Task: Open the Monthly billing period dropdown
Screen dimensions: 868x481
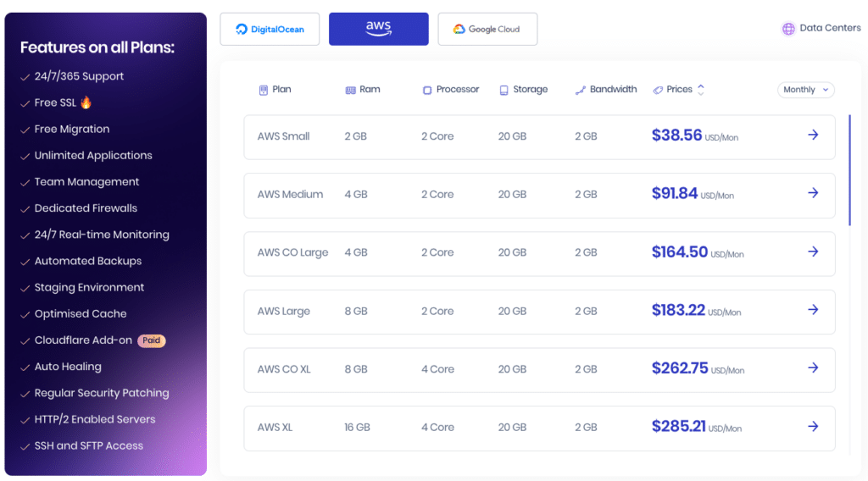Action: click(806, 90)
